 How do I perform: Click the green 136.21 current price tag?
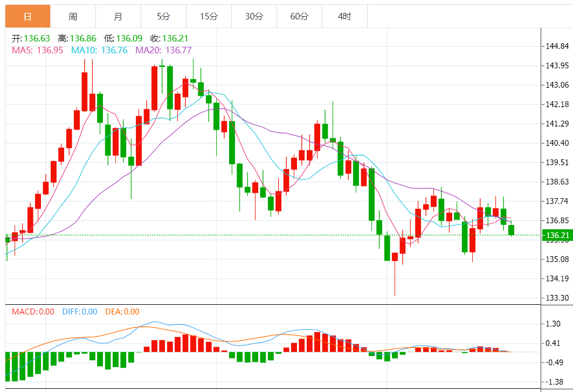pyautogui.click(x=557, y=235)
